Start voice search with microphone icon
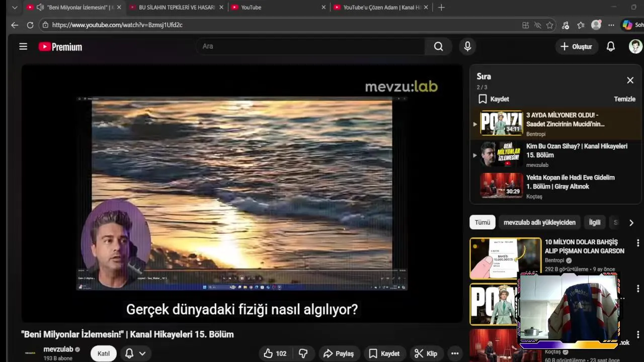Image resolution: width=644 pixels, height=362 pixels. [467, 46]
